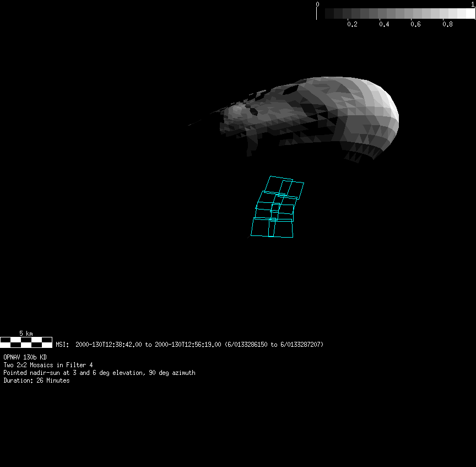Click the 5 km checkered scale bar
Image resolution: width=476 pixels, height=467 pixels.
point(26,342)
